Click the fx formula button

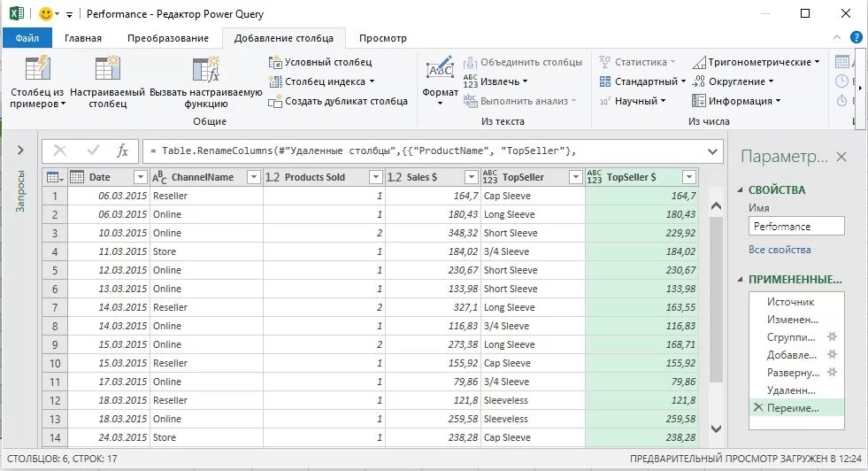(x=123, y=151)
